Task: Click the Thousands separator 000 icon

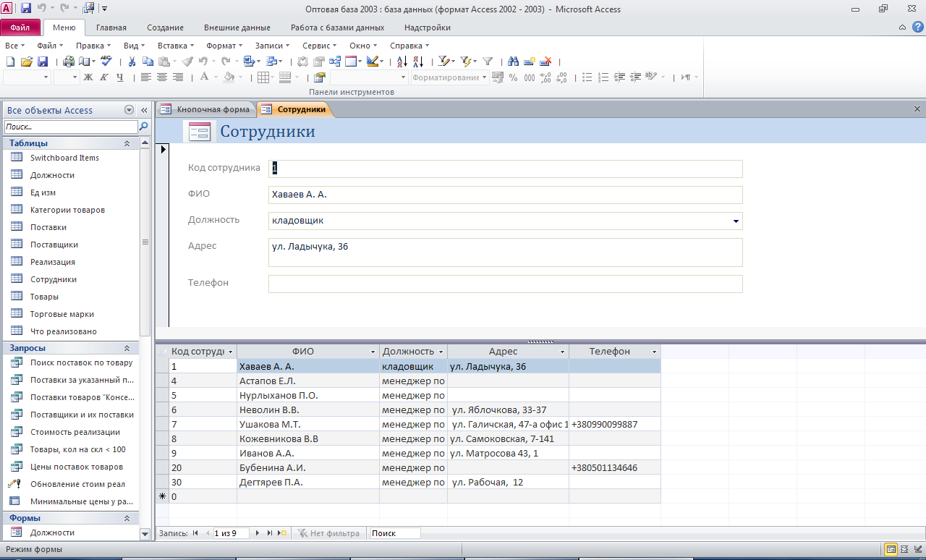Action: [530, 77]
